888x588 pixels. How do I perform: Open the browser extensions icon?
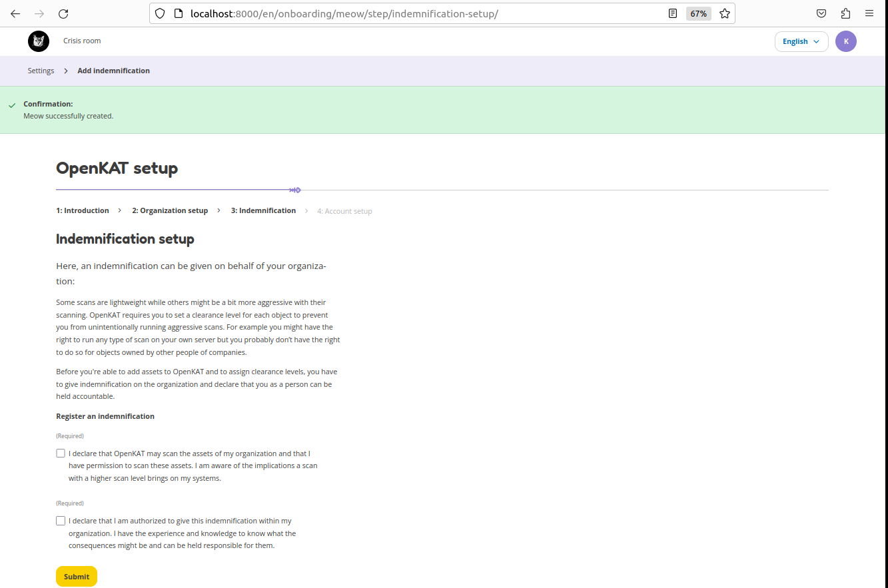click(845, 13)
